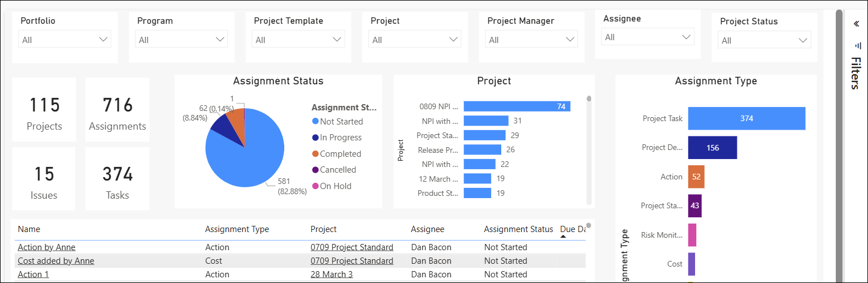Click the 581 (82.88%) pie label
868x283 pixels.
point(292,186)
